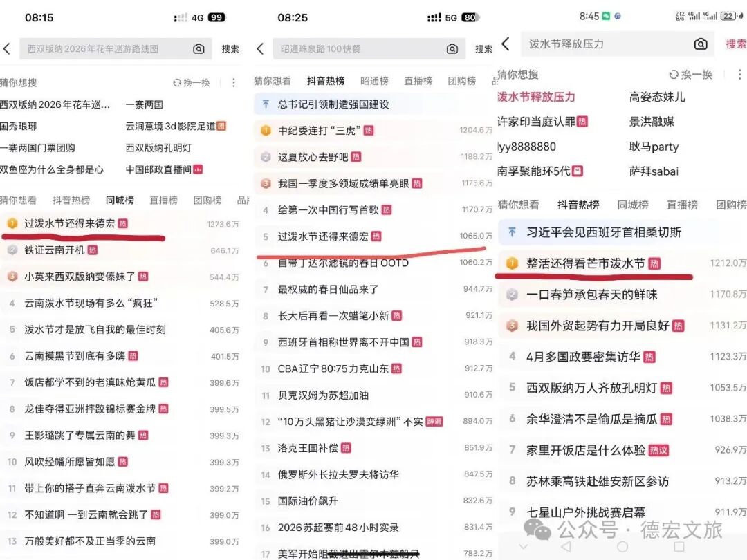Screen dimensions: 747x560
Task: Open CBA辽宁80:75力克山东 entry
Action: [x=374, y=368]
